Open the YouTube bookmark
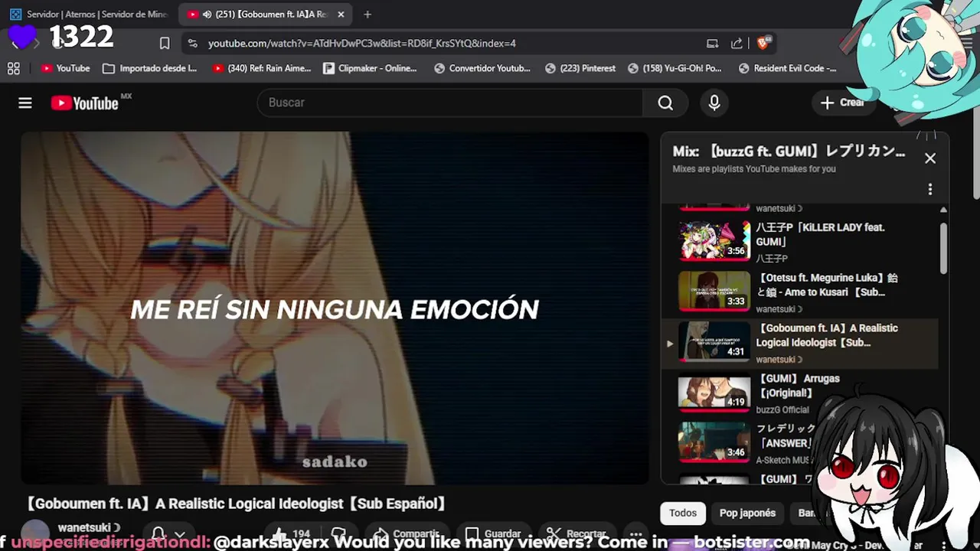Screen dimensions: 980x551 coord(66,68)
